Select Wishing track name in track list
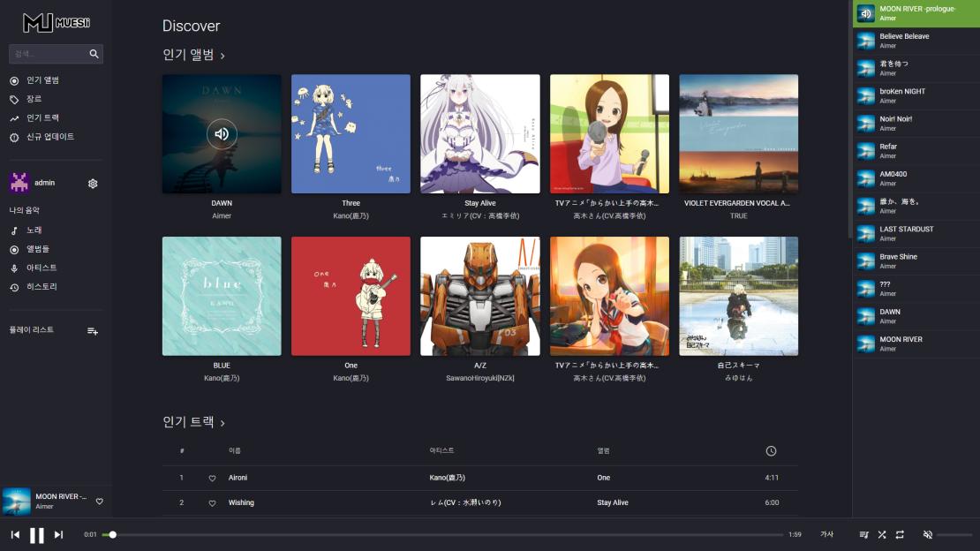980x551 pixels. [x=241, y=502]
